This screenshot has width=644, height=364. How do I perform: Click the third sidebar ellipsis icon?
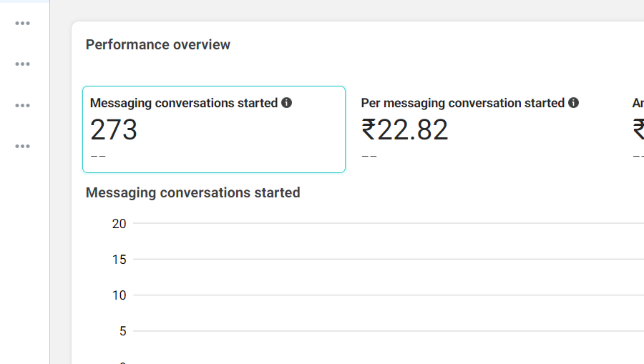[23, 106]
